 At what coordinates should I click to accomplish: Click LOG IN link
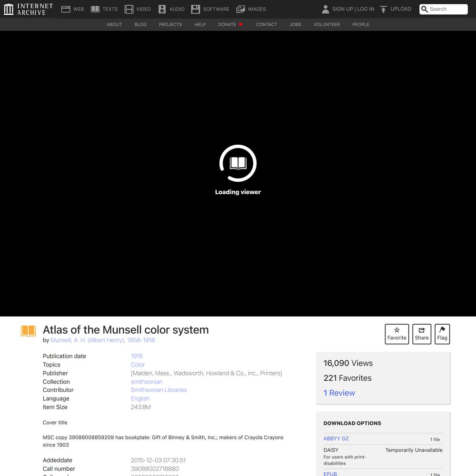366,9
